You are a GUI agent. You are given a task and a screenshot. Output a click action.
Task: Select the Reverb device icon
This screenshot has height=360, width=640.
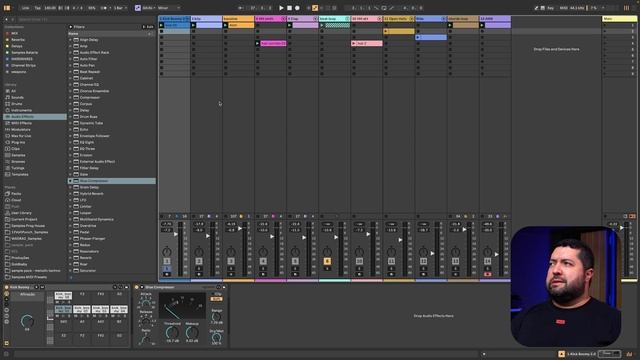click(x=76, y=258)
